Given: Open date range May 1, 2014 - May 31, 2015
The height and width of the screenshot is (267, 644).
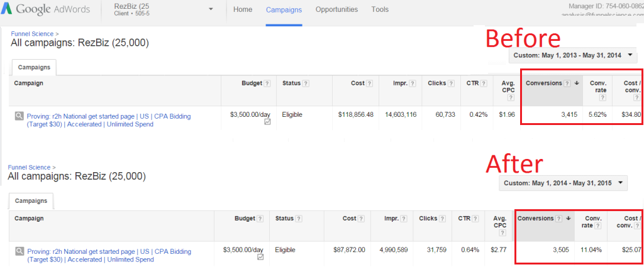Looking at the screenshot, I should click(563, 183).
